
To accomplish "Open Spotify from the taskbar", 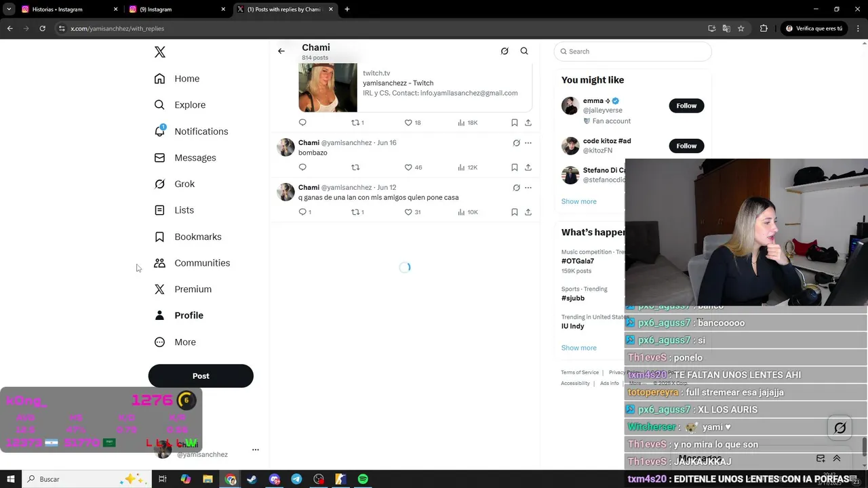I will [363, 479].
